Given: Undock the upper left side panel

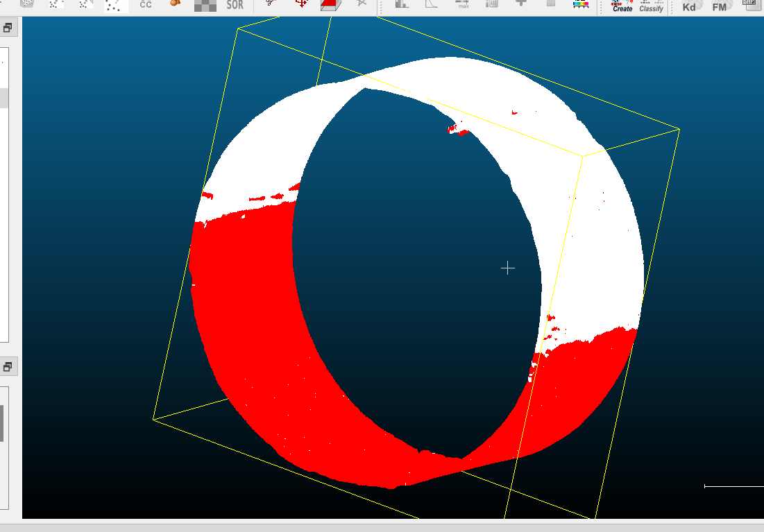Looking at the screenshot, I should tap(8, 26).
